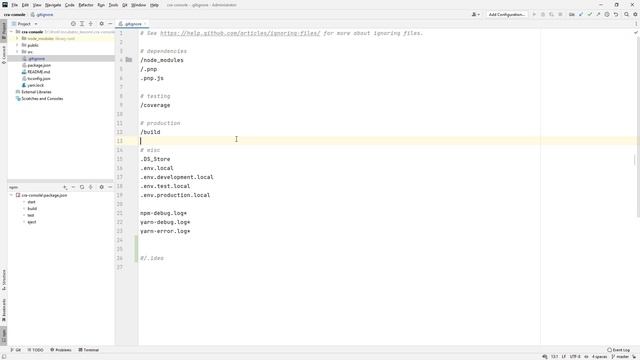Image resolution: width=640 pixels, height=360 pixels.
Task: Click Add icon in npm panel
Action: (65, 187)
